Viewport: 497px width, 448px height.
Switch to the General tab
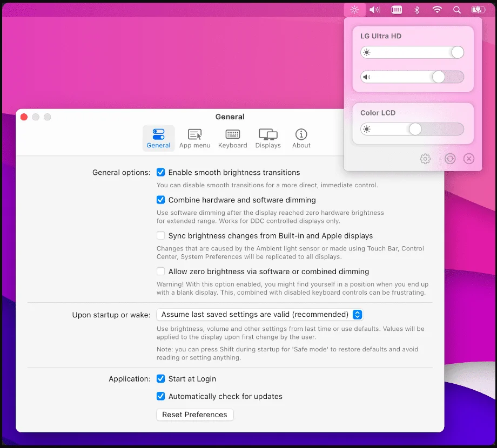pos(158,138)
